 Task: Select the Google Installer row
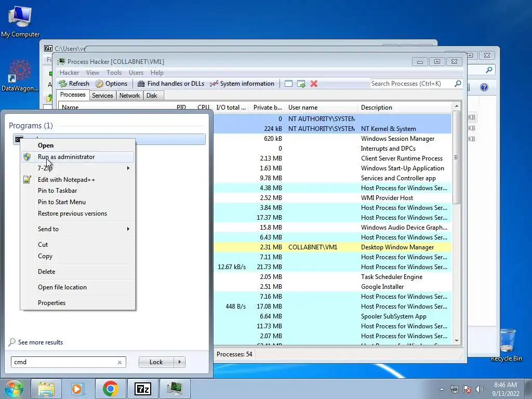[332, 287]
